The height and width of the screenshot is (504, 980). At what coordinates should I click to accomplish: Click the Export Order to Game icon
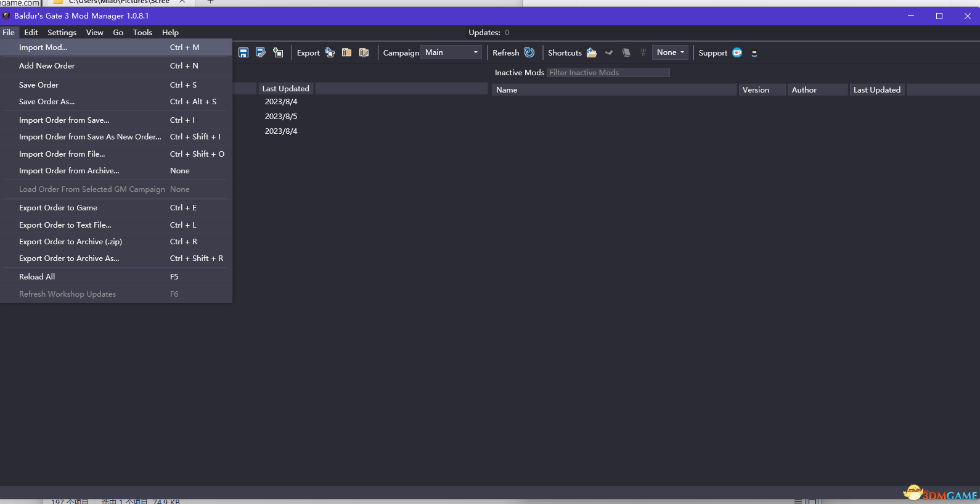(x=330, y=53)
